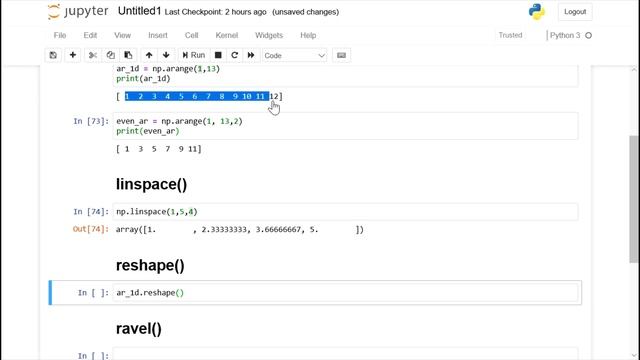Image resolution: width=640 pixels, height=360 pixels.
Task: Click the Trusted notebook indicator
Action: pos(510,36)
